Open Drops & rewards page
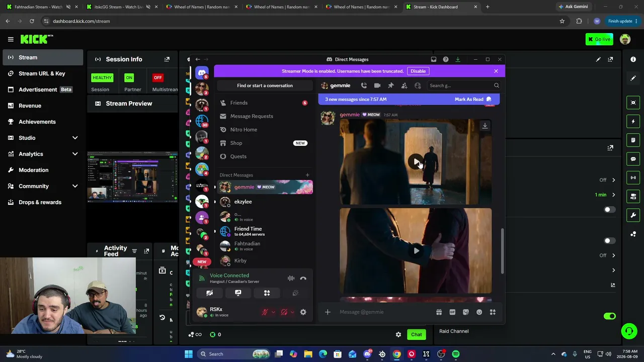This screenshot has width=644, height=362. pyautogui.click(x=42, y=202)
